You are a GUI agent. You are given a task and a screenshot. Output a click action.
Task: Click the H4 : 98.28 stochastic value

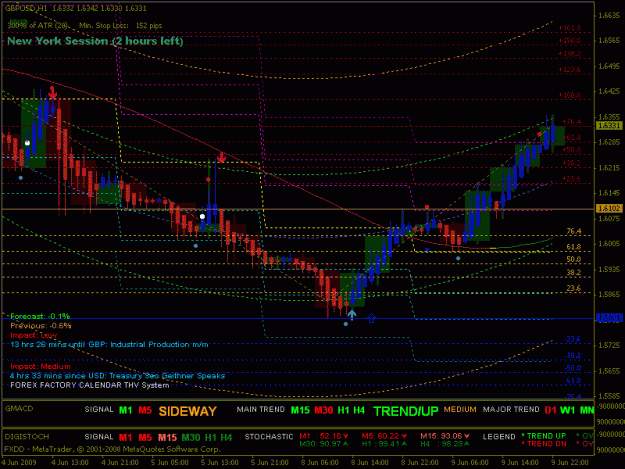coord(444,444)
